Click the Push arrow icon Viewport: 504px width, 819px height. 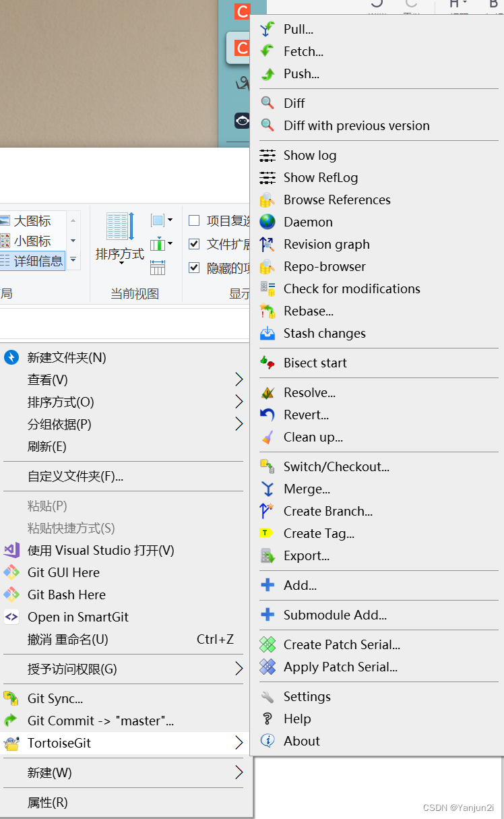(x=267, y=73)
